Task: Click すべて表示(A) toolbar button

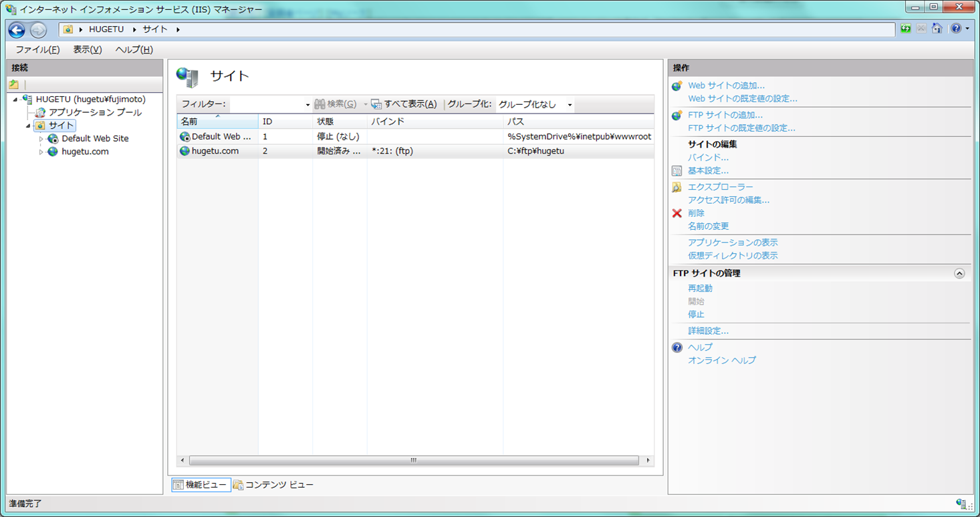Action: tap(404, 104)
